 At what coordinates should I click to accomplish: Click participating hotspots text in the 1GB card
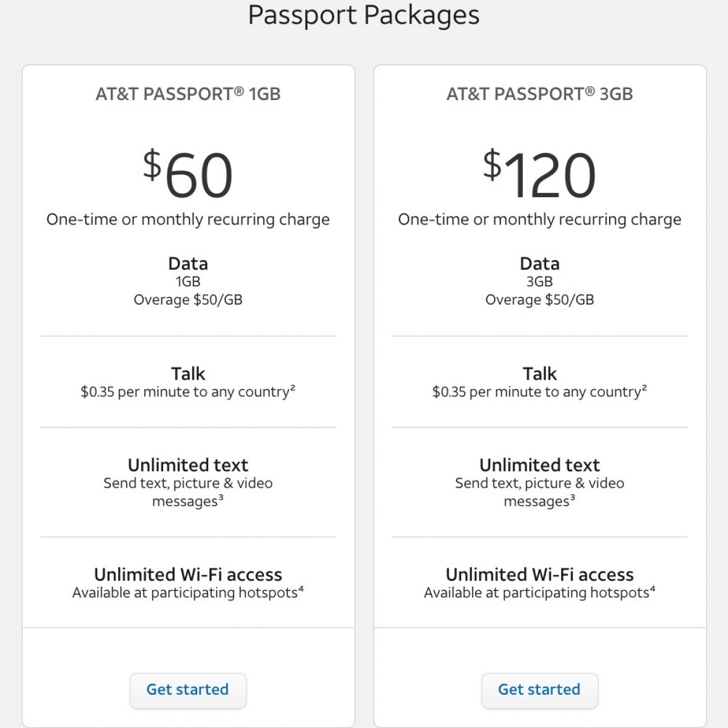tap(188, 593)
